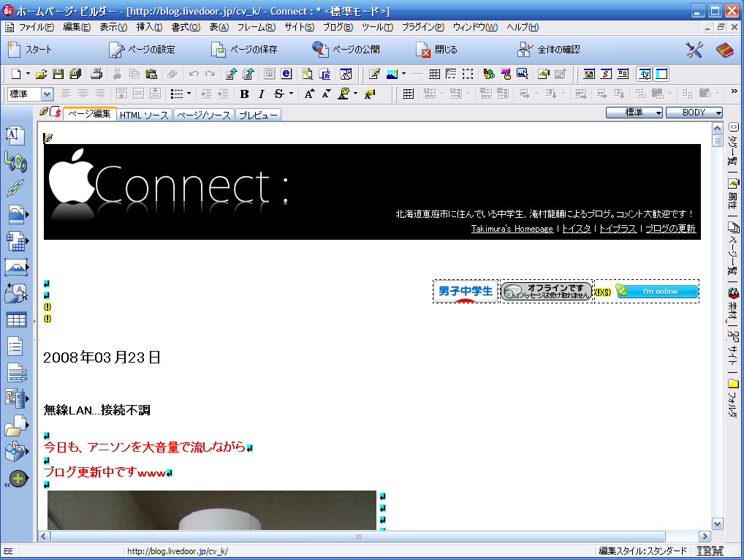744x560 pixels.
Task: Click the vertical scrollbar down arrow
Action: (718, 524)
